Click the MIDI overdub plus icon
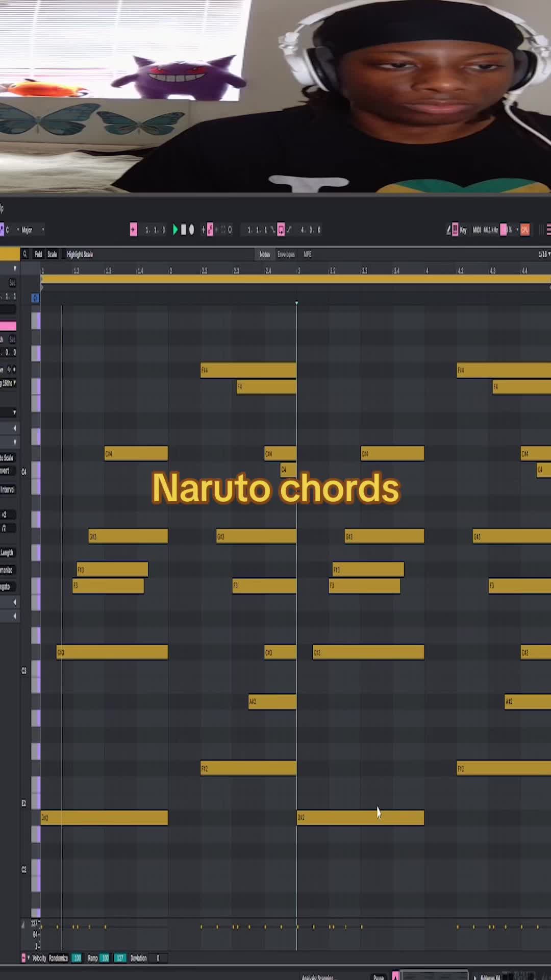Image resolution: width=551 pixels, height=980 pixels. (x=203, y=230)
